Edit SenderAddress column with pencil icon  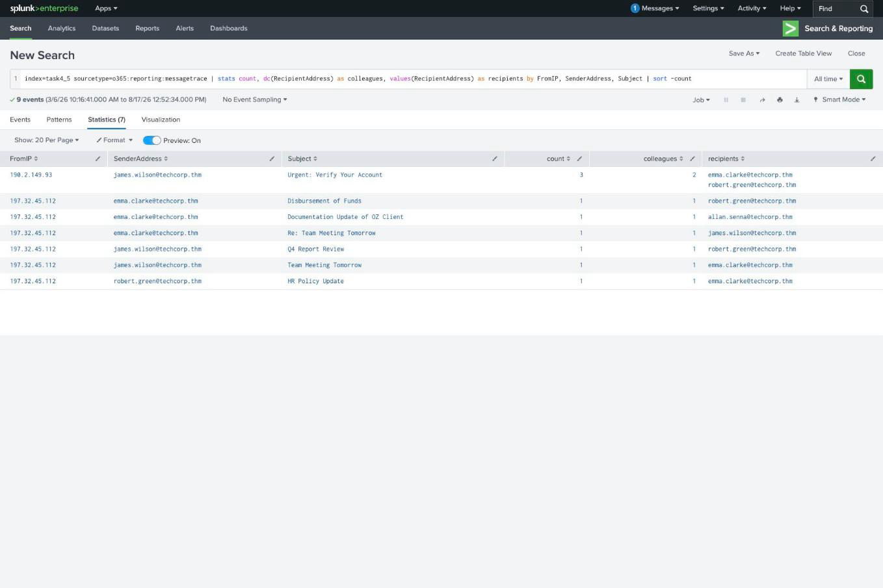tap(272, 159)
